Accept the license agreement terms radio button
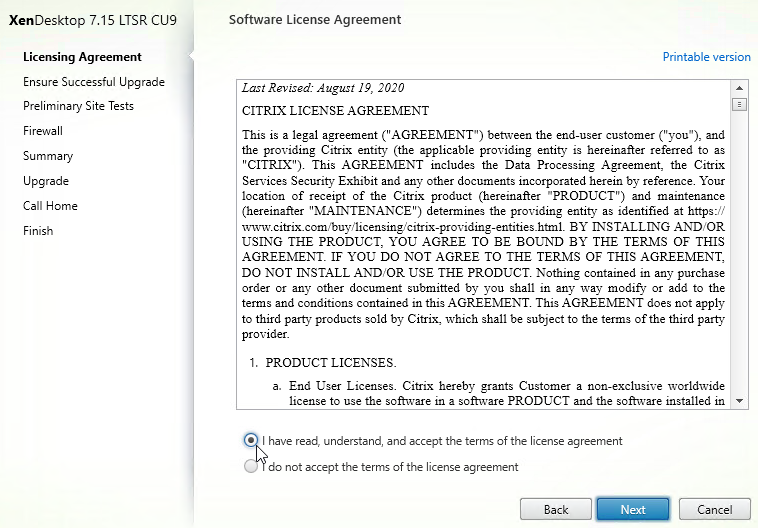758x528 pixels. pyautogui.click(x=250, y=440)
